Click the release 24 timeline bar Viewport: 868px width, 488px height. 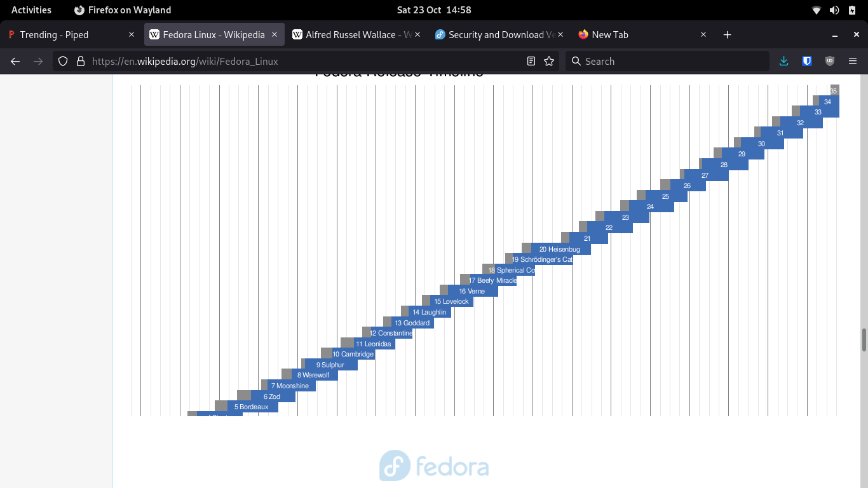click(651, 207)
